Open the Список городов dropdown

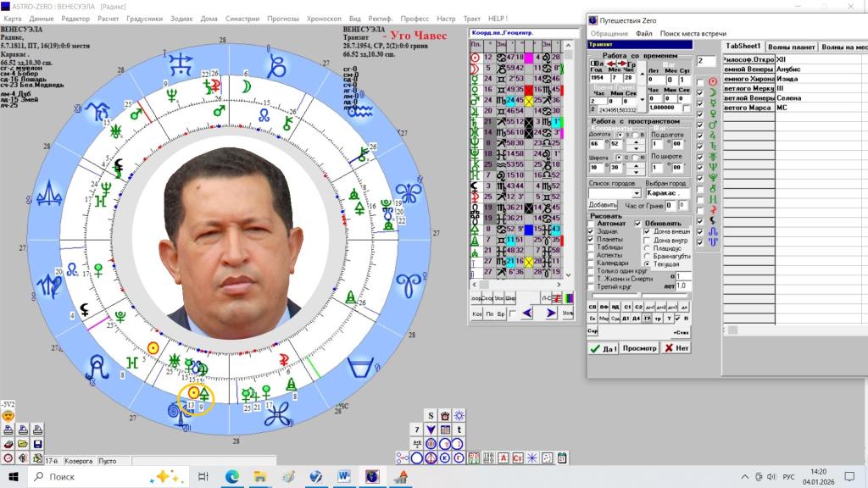637,193
